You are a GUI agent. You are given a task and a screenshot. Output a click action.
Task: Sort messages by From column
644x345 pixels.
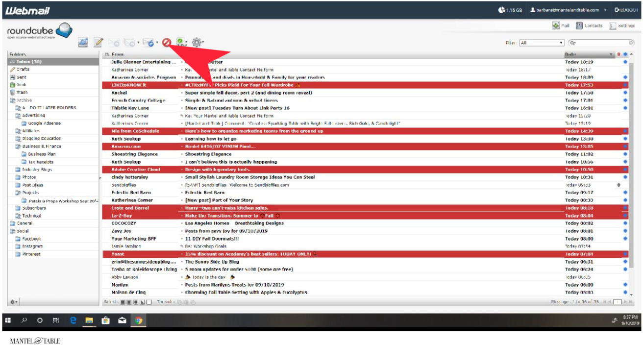[x=118, y=54]
